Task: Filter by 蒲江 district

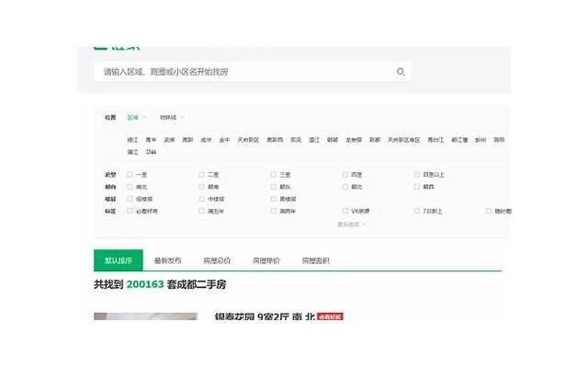Action: click(132, 152)
